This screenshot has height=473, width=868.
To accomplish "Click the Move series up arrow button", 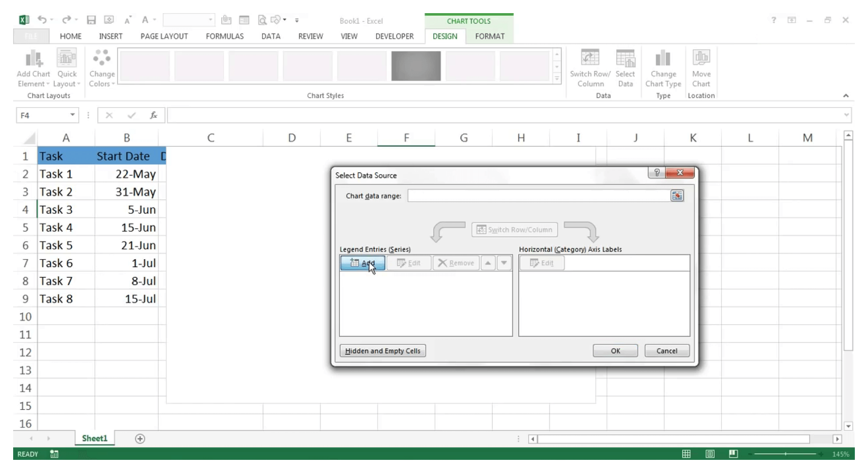I will click(x=487, y=263).
